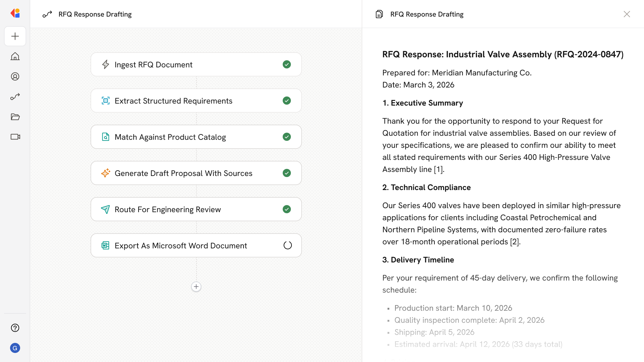Open the Home icon in sidebar
The height and width of the screenshot is (362, 644).
[x=15, y=56]
